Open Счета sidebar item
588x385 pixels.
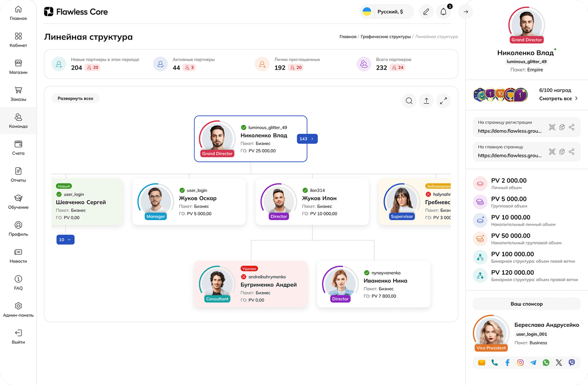[18, 148]
